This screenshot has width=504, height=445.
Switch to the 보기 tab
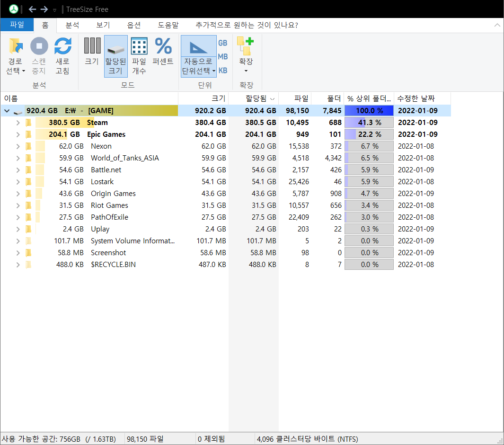[103, 25]
